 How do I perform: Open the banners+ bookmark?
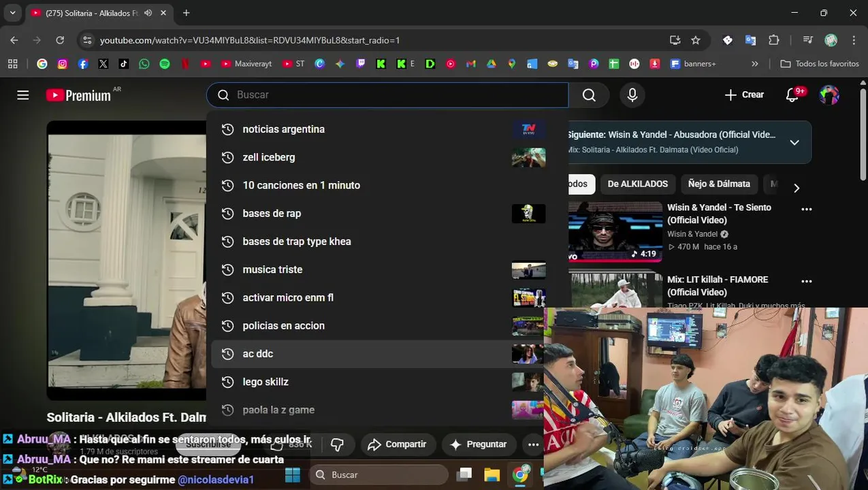point(693,64)
